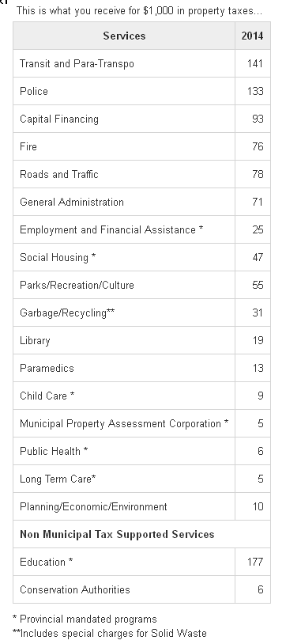Select the Transit and Para-Transpo row
This screenshot has width=286, height=644.
tap(141, 63)
